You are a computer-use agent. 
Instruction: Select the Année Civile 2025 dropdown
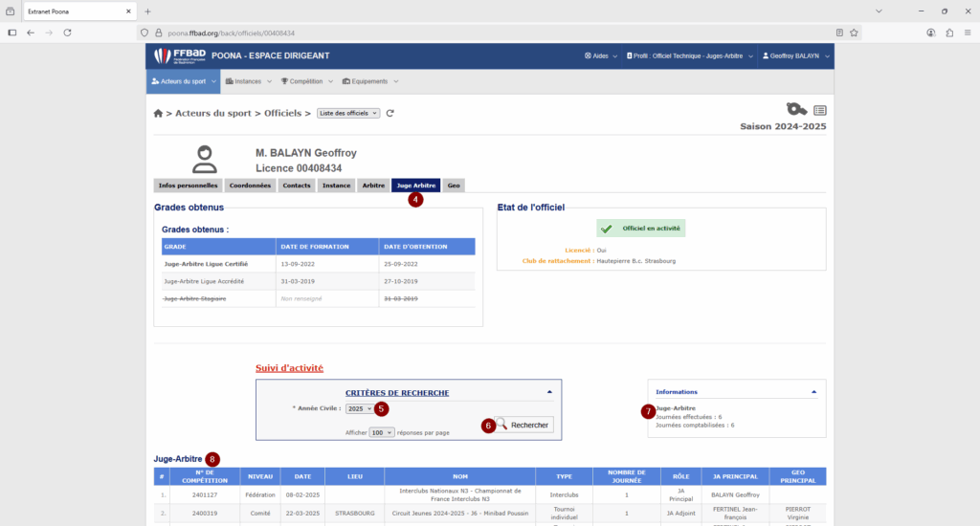[360, 408]
